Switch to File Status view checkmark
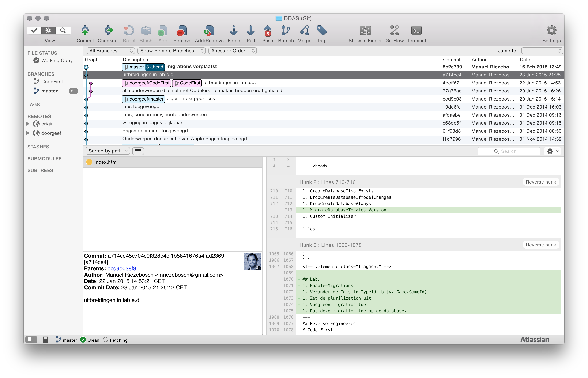 [34, 30]
